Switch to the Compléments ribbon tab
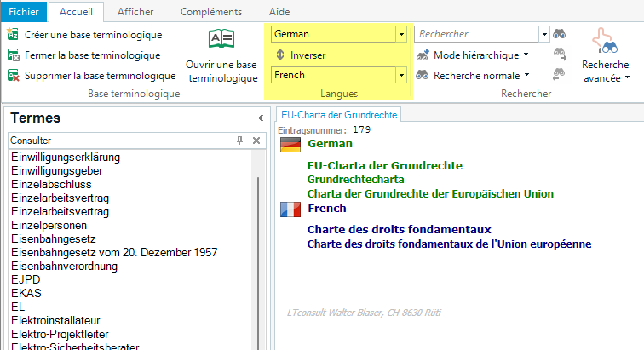644x350 pixels. pos(211,12)
